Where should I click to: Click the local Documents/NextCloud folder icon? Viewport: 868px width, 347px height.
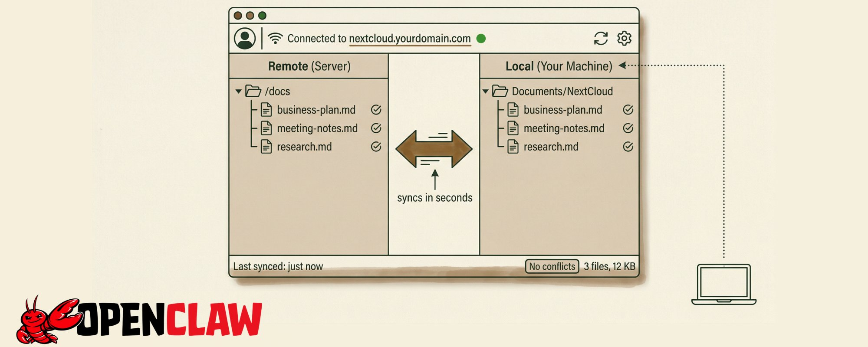pos(500,91)
